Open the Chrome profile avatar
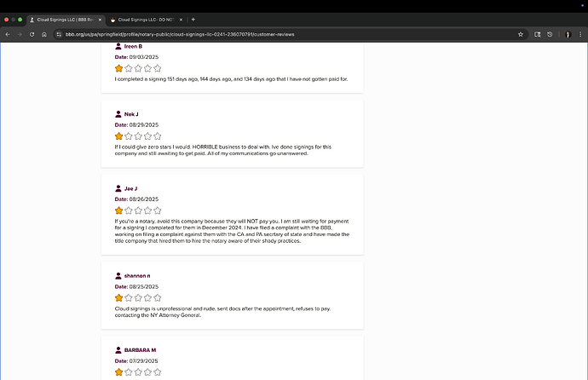Image resolution: width=588 pixels, height=380 pixels. click(567, 34)
